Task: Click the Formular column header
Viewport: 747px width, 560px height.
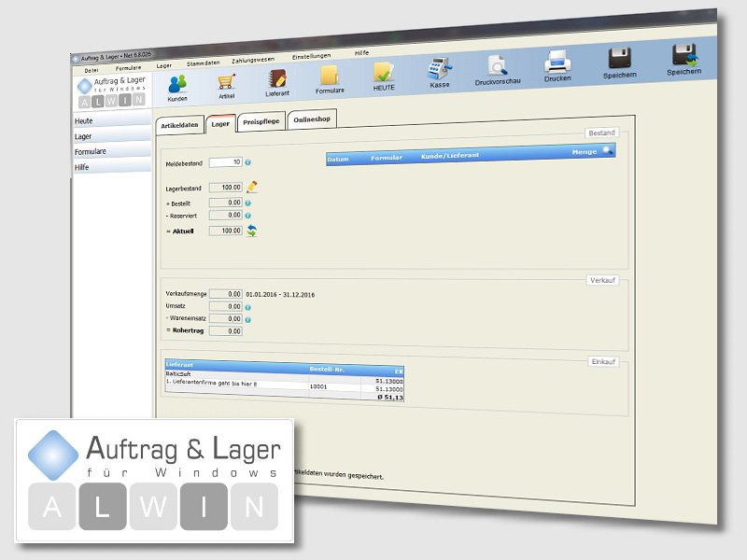Action: pyautogui.click(x=387, y=158)
